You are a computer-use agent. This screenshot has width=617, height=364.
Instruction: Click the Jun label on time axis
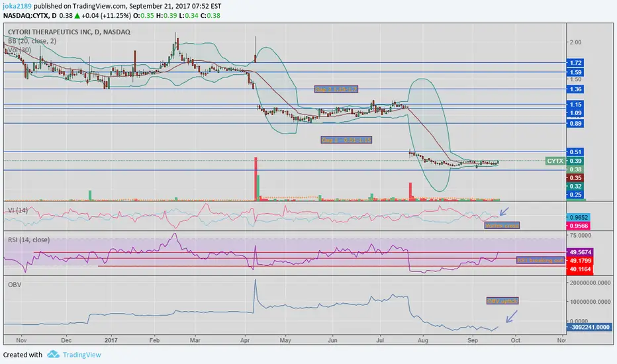332,340
